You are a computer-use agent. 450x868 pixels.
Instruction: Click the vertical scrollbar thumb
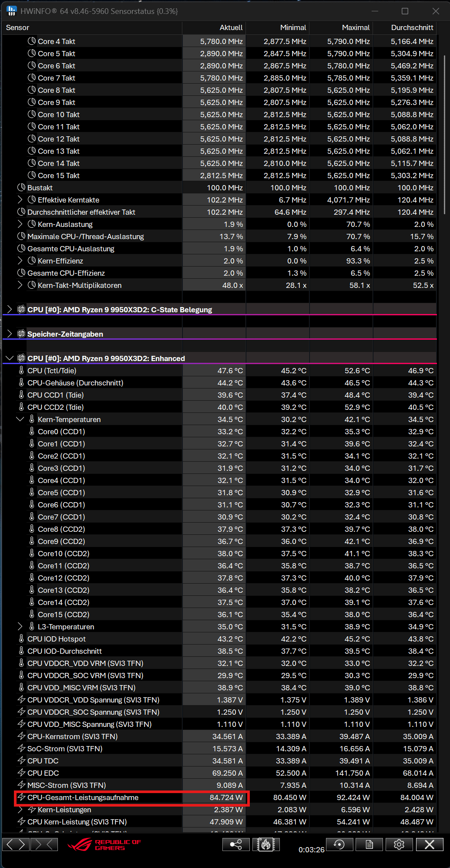444,131
